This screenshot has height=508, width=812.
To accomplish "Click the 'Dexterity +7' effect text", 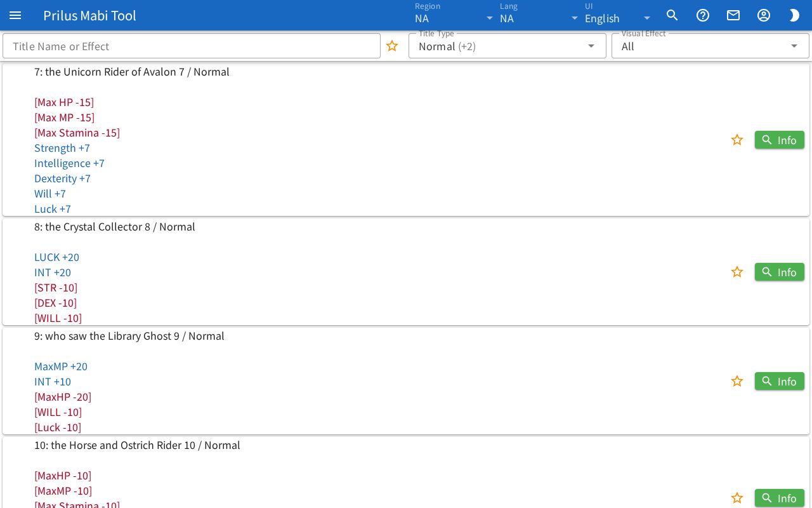I will point(62,178).
